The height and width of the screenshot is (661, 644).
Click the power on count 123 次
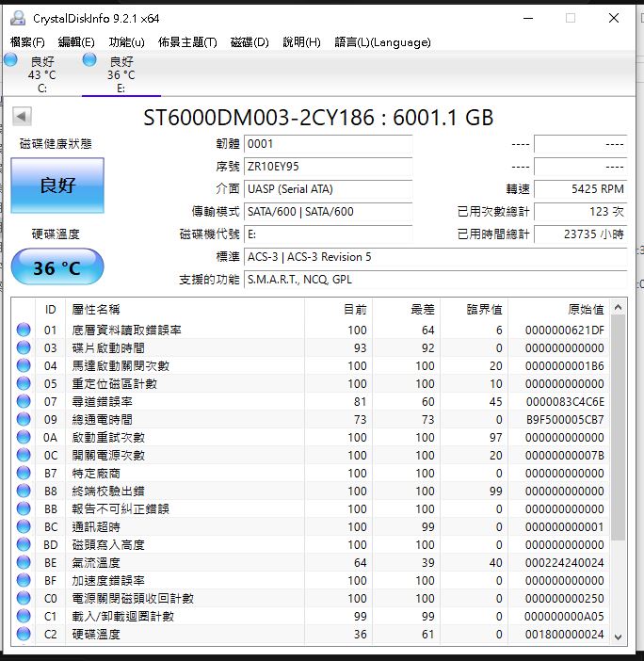[x=580, y=212]
